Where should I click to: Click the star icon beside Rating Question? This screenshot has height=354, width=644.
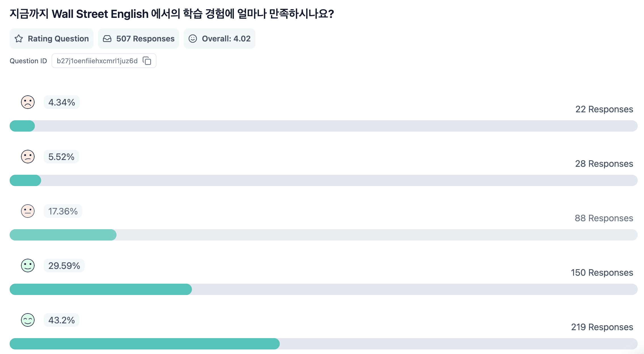(x=19, y=39)
